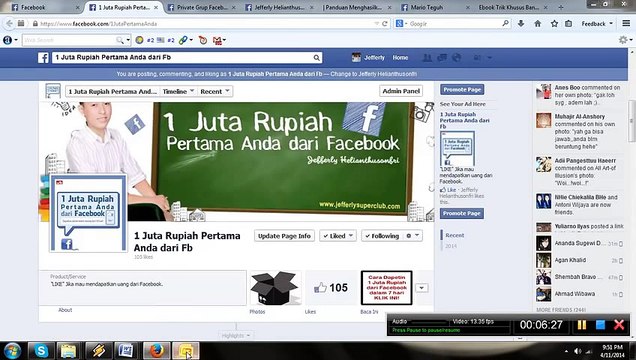
Task: Close the recorder with red X
Action: pos(619,324)
